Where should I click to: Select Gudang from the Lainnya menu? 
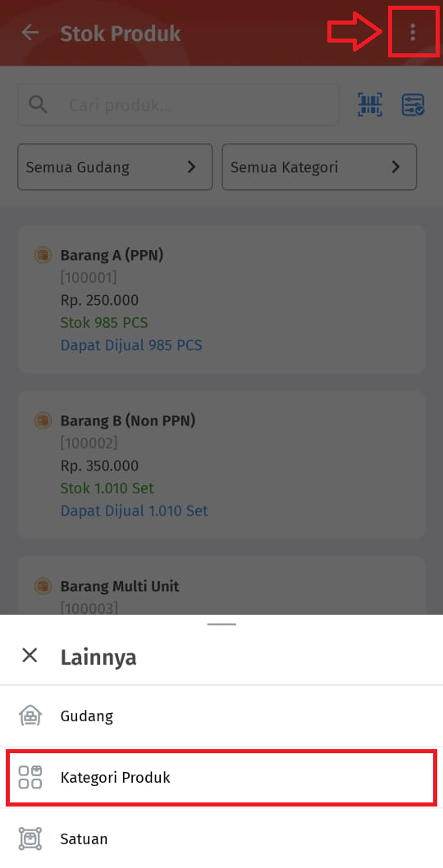[221, 716]
